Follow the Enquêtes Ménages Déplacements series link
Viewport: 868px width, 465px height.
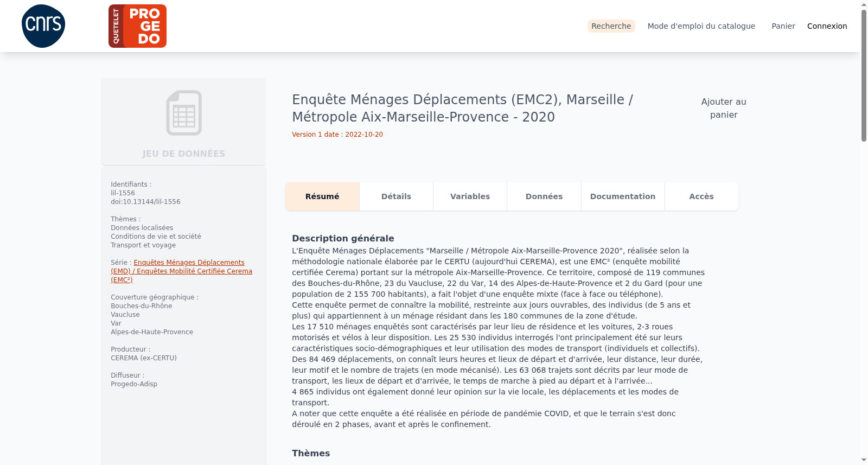[x=181, y=271]
